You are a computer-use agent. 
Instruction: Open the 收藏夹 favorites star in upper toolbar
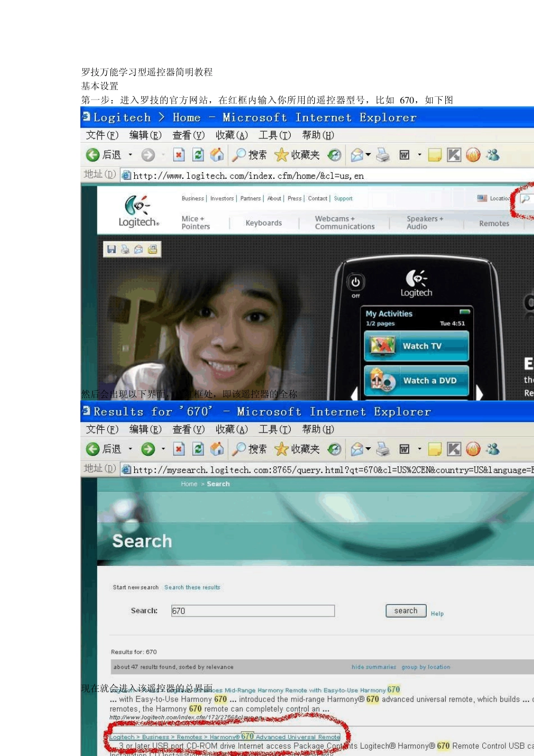[x=297, y=155]
